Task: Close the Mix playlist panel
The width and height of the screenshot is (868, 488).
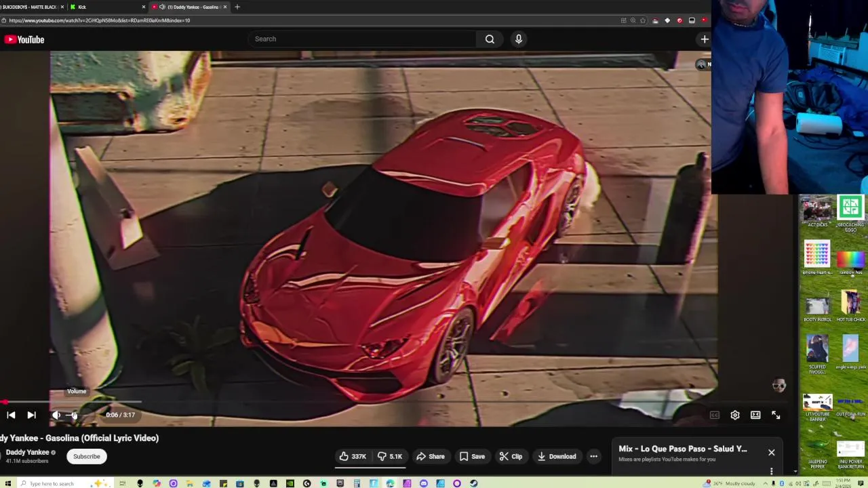Action: [771, 452]
